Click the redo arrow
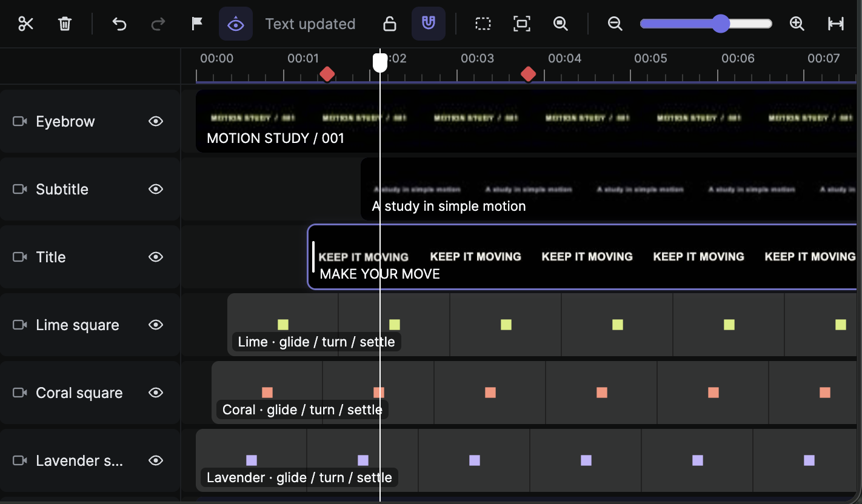Viewport: 862px width, 504px height. coord(158,24)
